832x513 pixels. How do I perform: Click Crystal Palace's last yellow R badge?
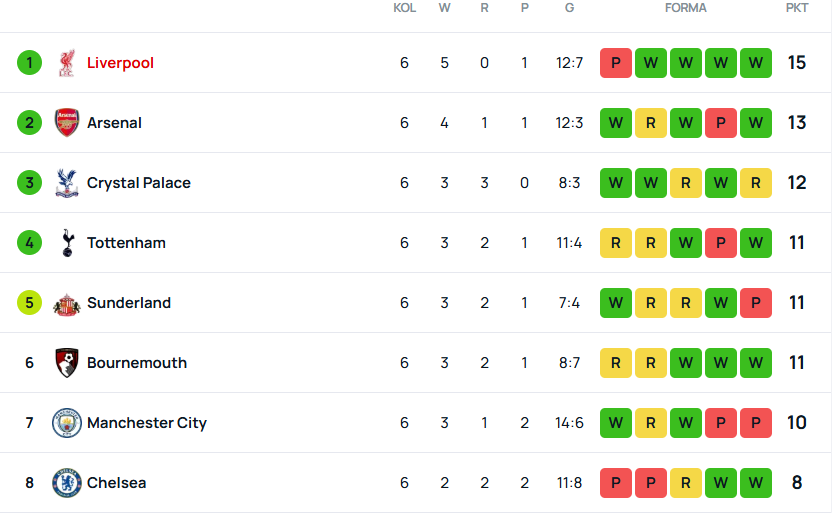[x=756, y=183]
